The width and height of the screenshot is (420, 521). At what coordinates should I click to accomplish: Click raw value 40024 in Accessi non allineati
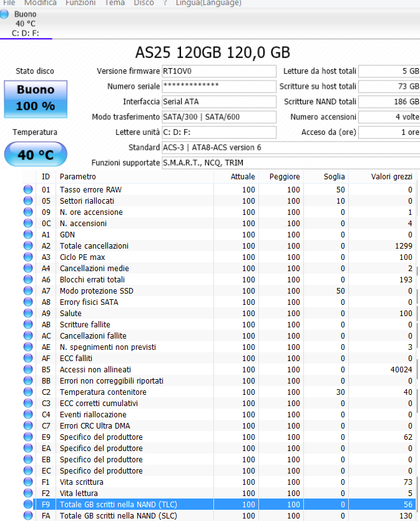[x=401, y=369]
